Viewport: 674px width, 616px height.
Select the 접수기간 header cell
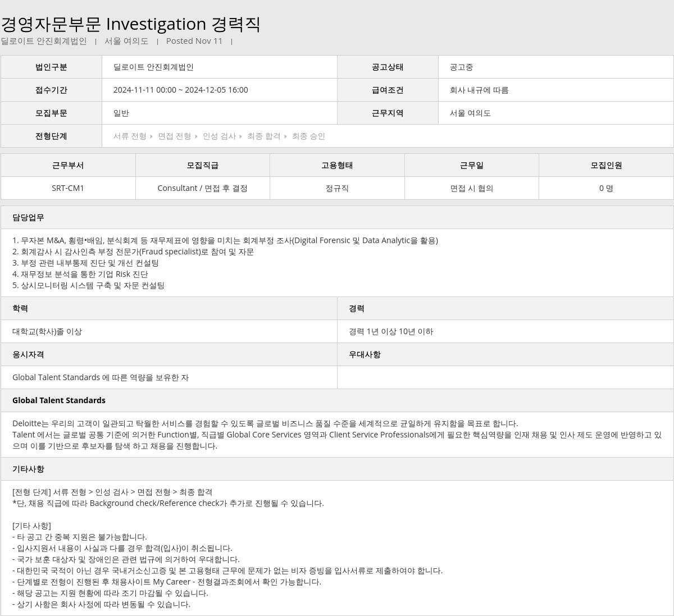click(x=51, y=90)
